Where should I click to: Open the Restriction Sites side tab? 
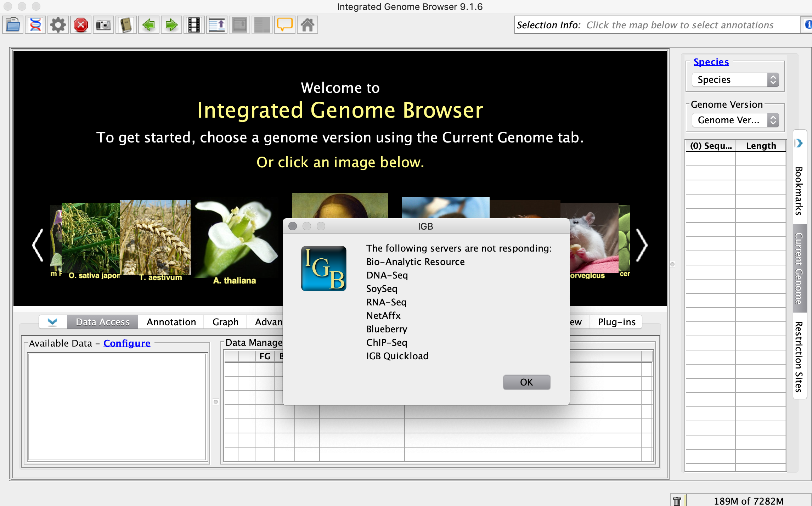click(x=799, y=356)
